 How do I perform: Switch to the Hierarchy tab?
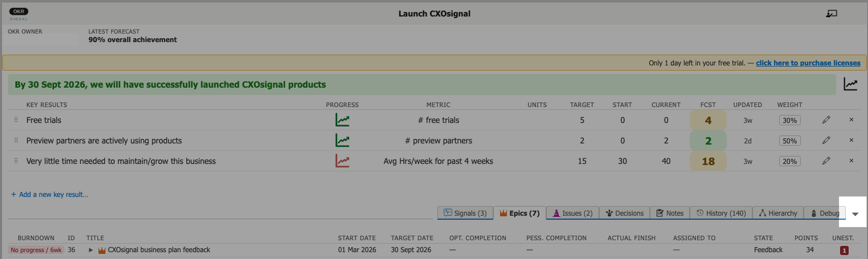point(778,213)
